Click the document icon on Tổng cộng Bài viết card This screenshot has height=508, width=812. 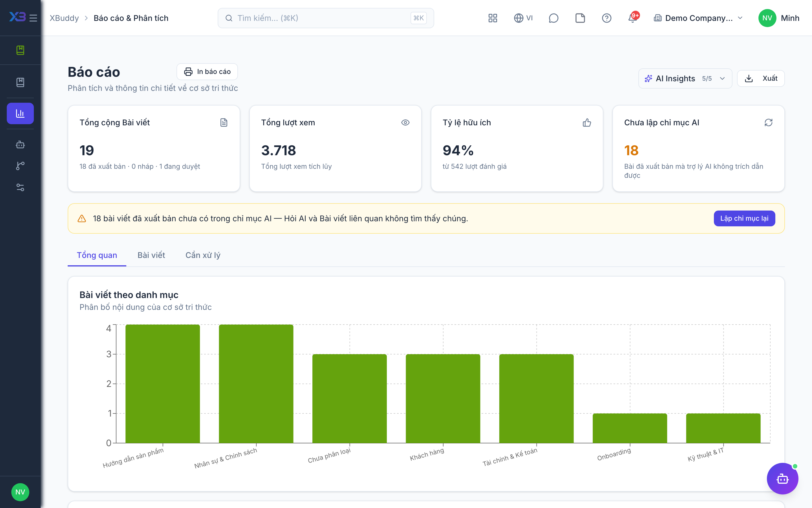coord(224,123)
